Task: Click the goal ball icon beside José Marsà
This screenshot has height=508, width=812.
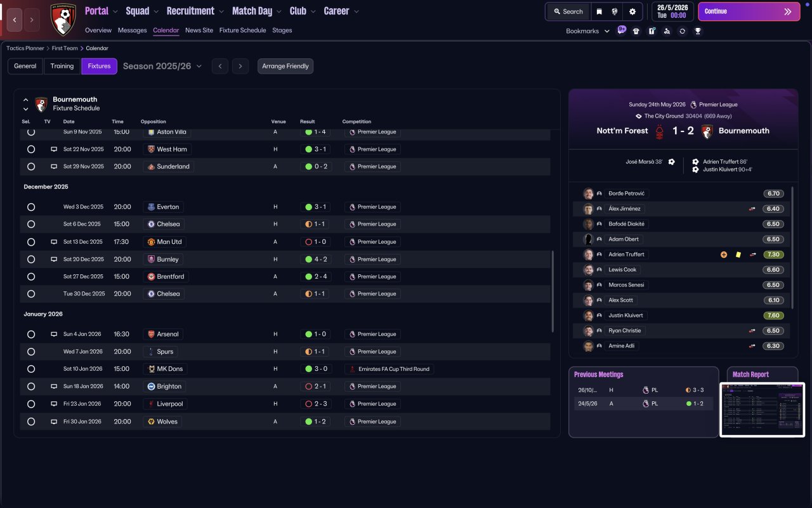Action: click(671, 162)
